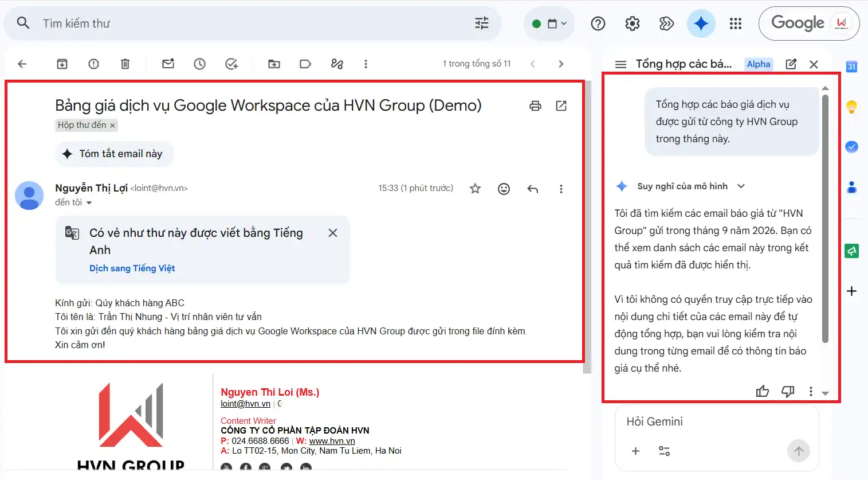
Task: Go back to inbox arrow
Action: click(22, 64)
